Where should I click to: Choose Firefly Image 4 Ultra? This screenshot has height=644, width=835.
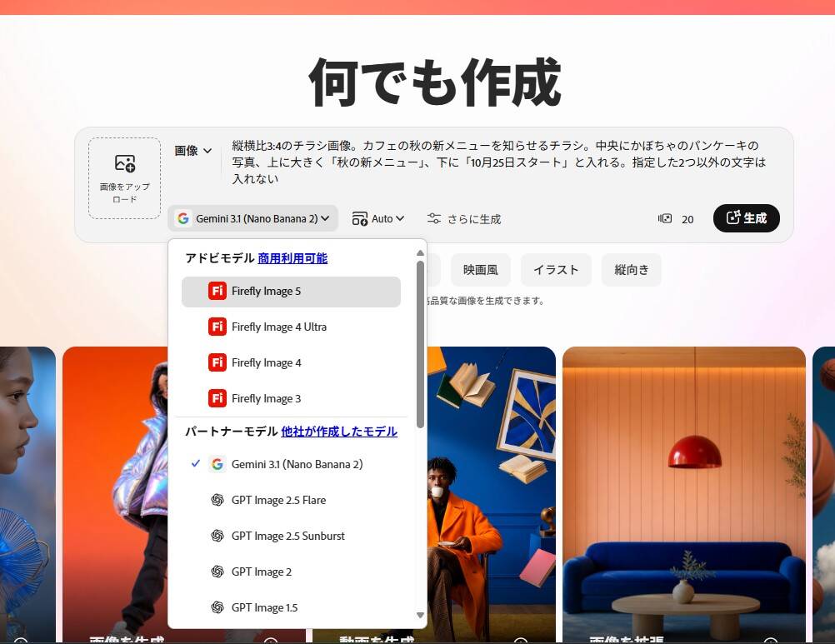click(x=292, y=327)
